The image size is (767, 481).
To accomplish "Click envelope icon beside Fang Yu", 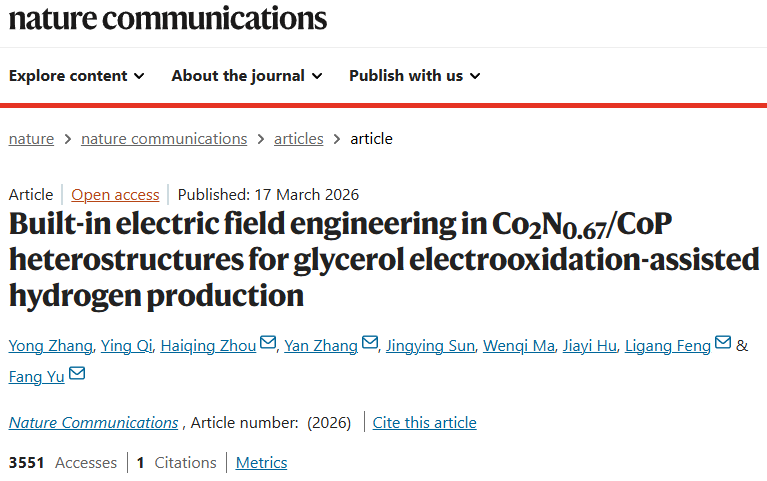I will pos(77,374).
